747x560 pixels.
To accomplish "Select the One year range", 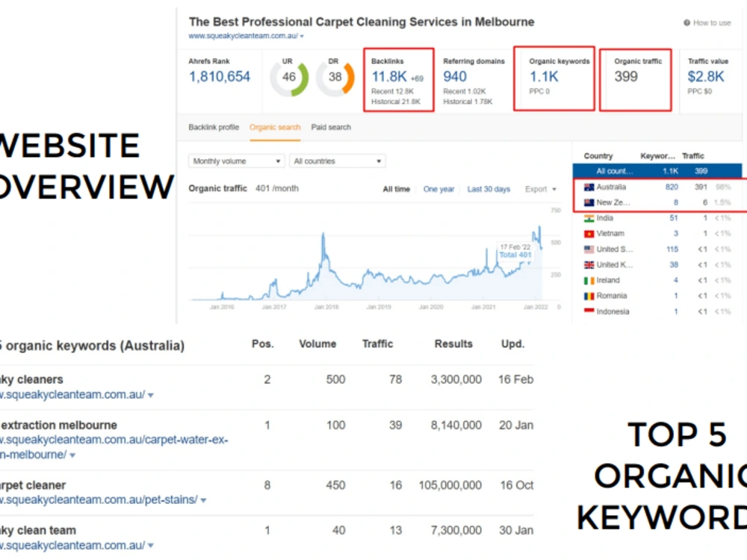I will [438, 189].
